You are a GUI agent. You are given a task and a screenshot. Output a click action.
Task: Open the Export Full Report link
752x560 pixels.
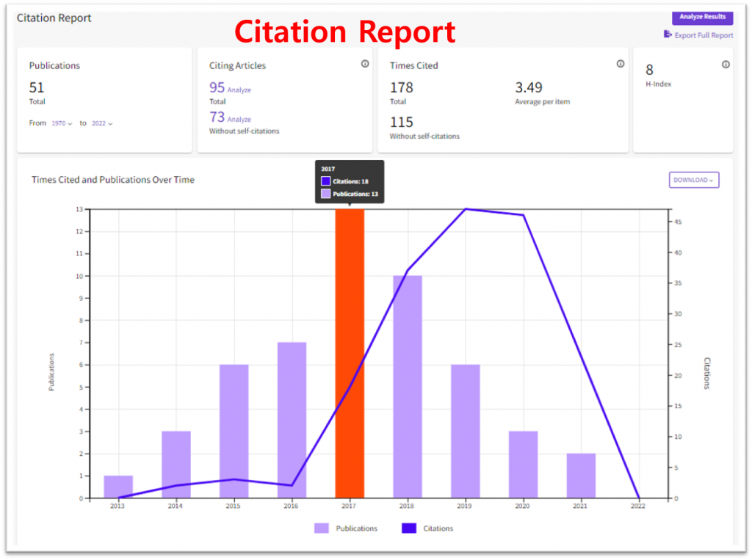pyautogui.click(x=703, y=35)
